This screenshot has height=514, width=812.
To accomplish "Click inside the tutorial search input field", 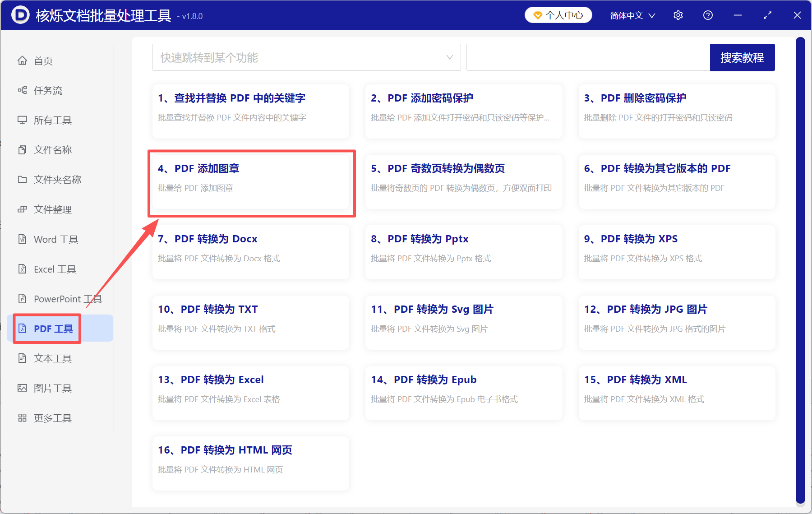I will [x=586, y=57].
